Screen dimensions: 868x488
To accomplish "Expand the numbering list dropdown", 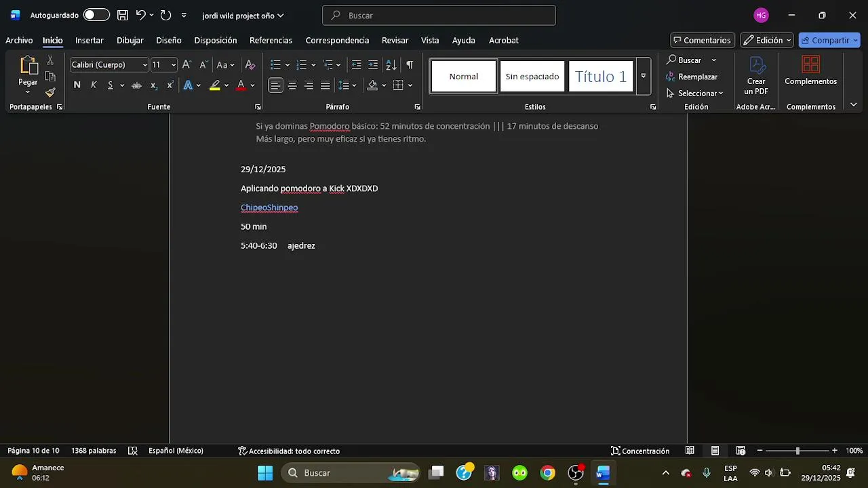I will click(313, 65).
